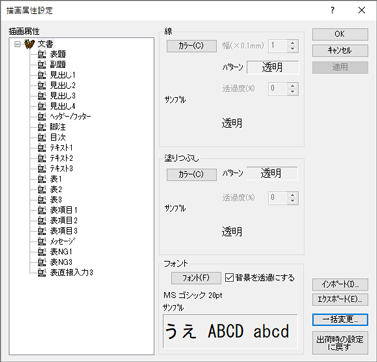
Task: Click the icon next to ヘッダー/フッター
Action: pyautogui.click(x=42, y=117)
